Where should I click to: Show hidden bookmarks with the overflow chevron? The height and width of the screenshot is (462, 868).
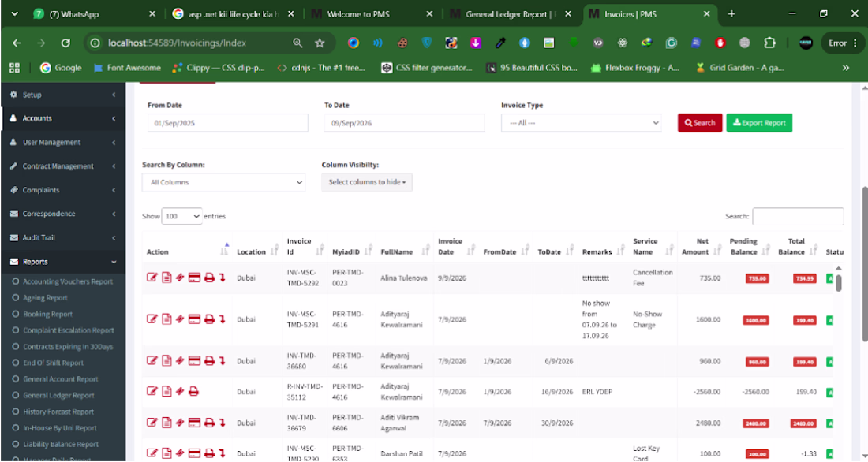[846, 68]
